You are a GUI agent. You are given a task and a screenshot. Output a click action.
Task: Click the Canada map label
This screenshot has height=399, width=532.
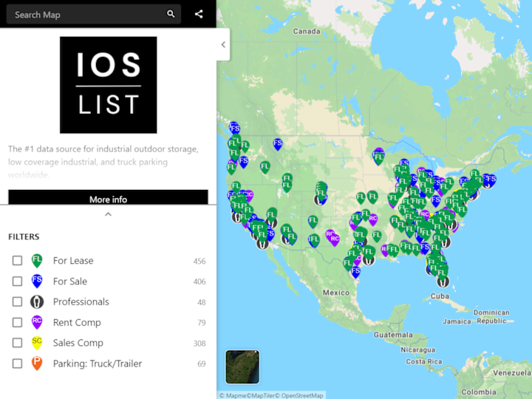[x=307, y=31]
